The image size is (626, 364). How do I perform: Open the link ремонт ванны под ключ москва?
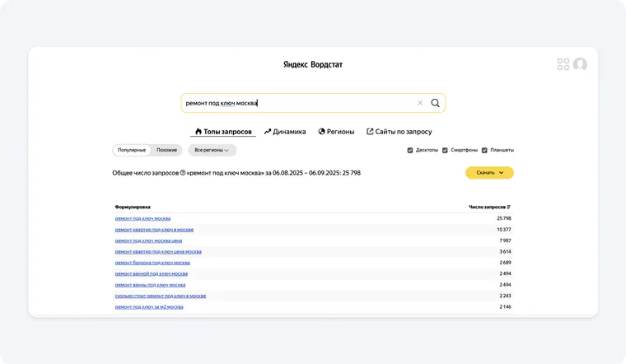coord(150,285)
